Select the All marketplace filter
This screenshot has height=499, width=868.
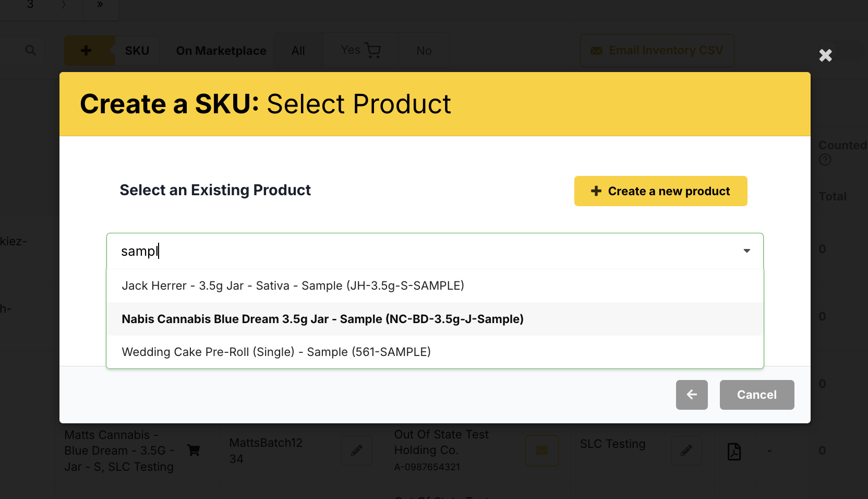pos(298,51)
